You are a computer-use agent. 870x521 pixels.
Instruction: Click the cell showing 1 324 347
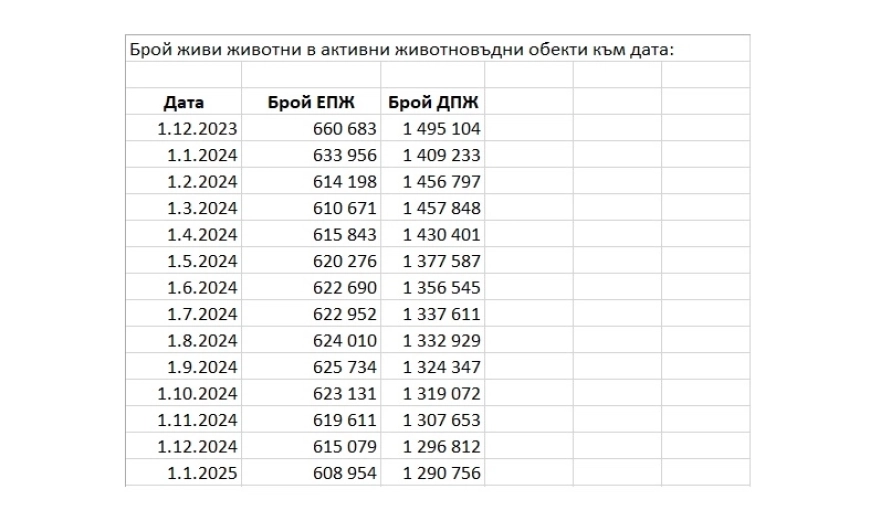tap(442, 367)
